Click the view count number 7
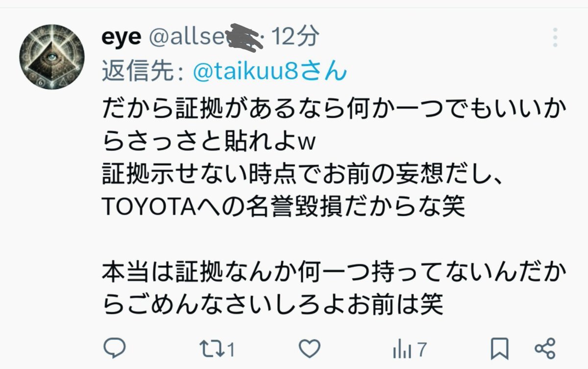The image size is (588, 369). click(421, 350)
